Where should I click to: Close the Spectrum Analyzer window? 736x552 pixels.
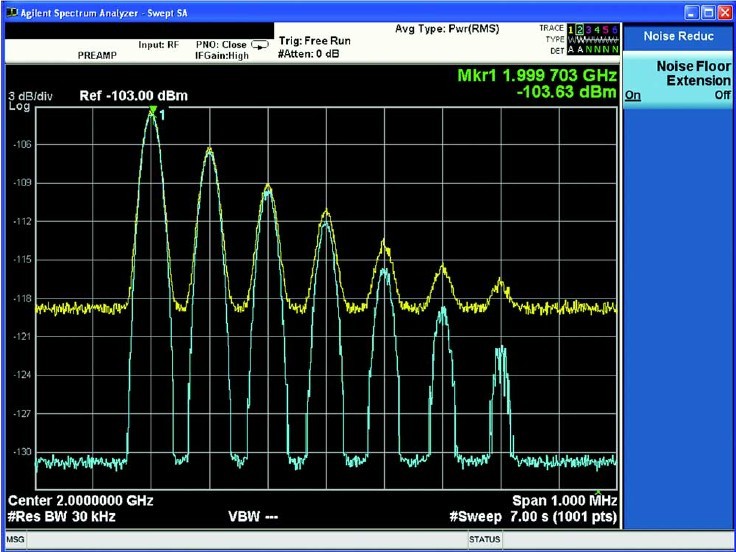click(x=725, y=13)
